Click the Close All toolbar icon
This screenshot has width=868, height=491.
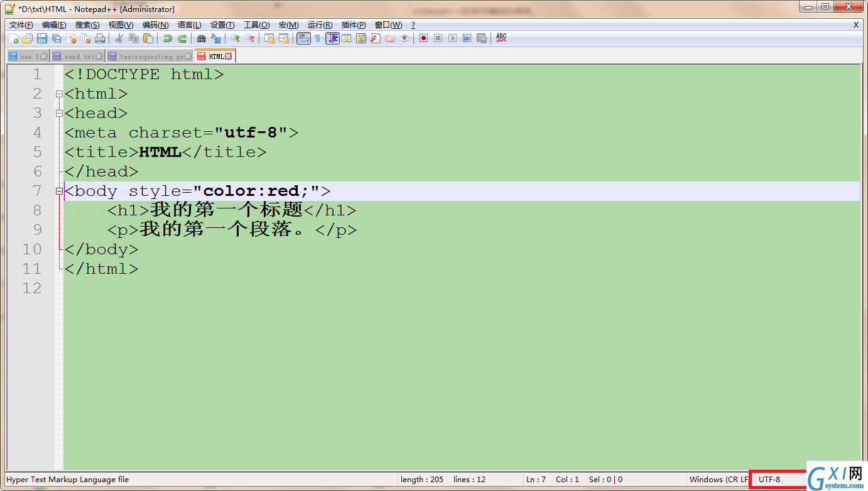point(85,38)
